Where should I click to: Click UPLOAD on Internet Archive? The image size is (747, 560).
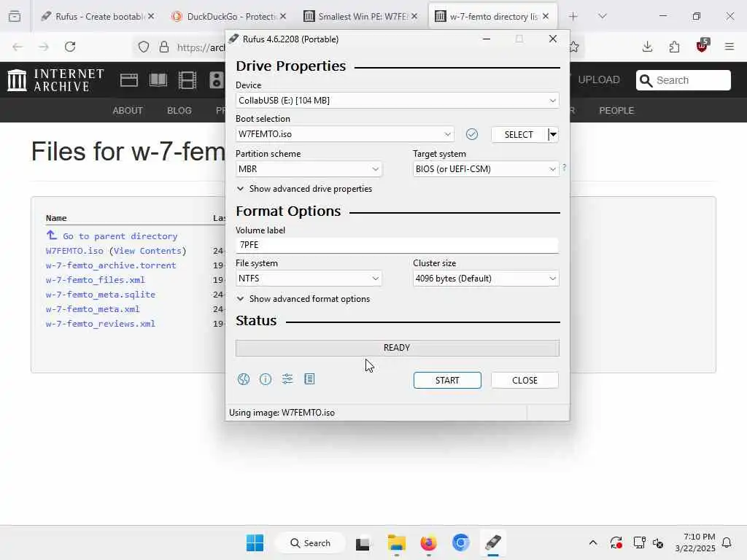click(599, 80)
